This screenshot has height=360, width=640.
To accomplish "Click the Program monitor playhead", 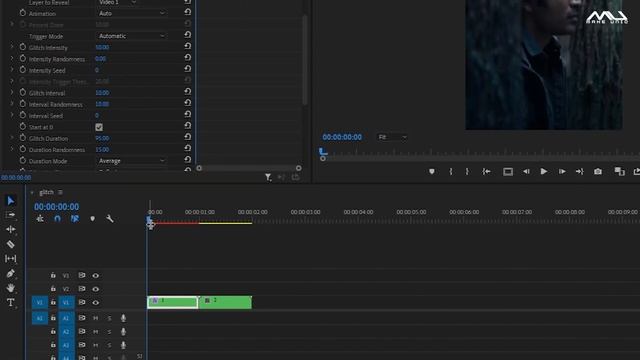I will (x=323, y=152).
